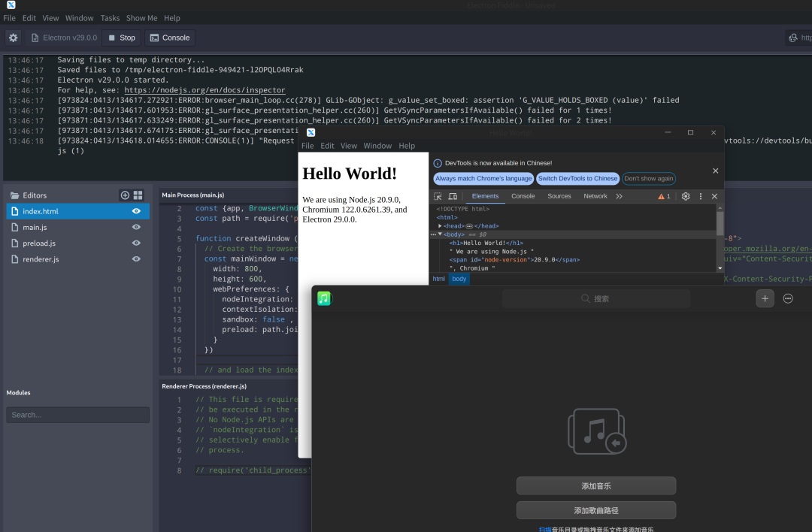812x532 pixels.
Task: Click editors grid layout icon
Action: point(138,195)
